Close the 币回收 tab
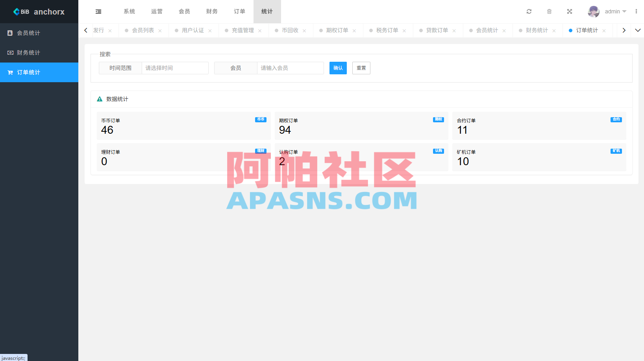644x361 pixels. coord(304,31)
